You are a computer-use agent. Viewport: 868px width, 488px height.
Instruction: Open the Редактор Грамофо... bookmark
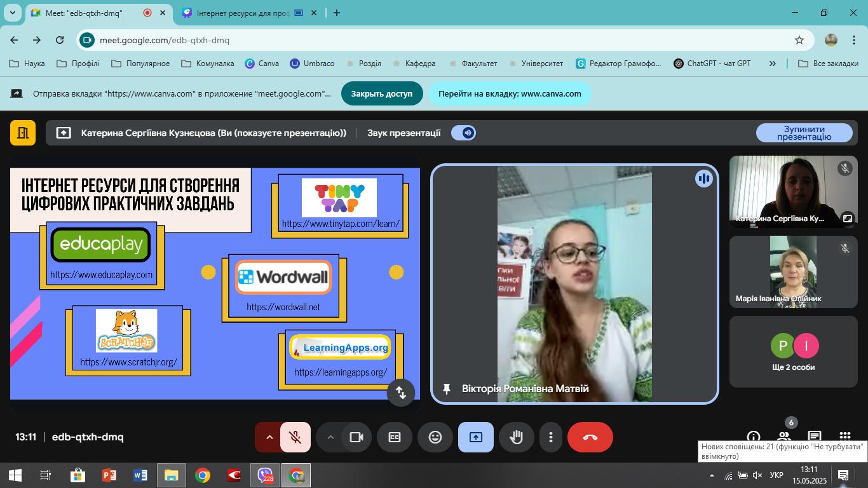coord(618,64)
